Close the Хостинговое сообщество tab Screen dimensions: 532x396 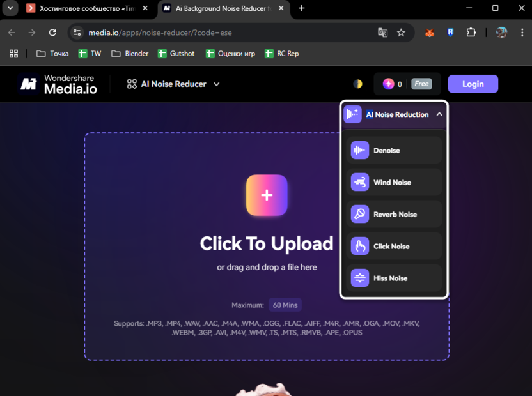[x=145, y=8]
